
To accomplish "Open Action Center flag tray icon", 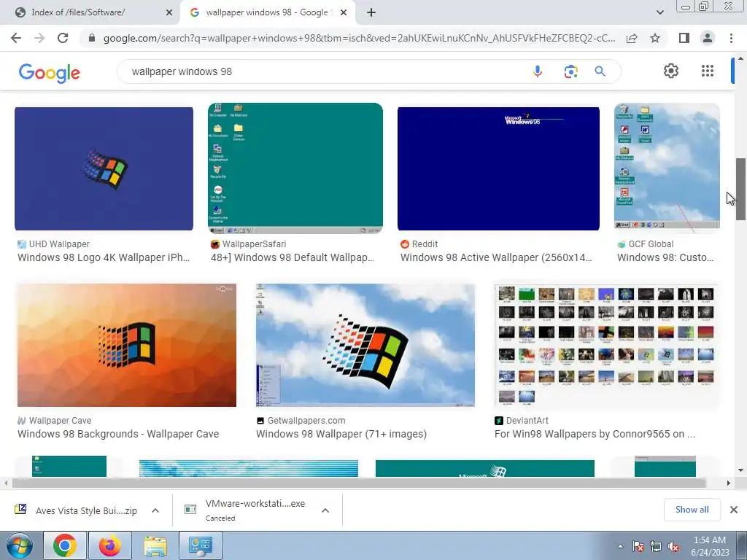I will point(638,546).
